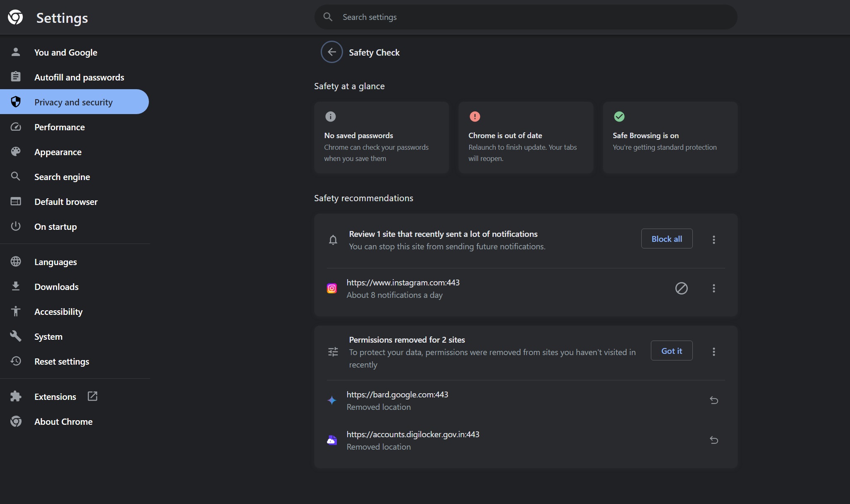Click the notification bell icon in recommendations
The image size is (850, 504).
click(x=333, y=240)
